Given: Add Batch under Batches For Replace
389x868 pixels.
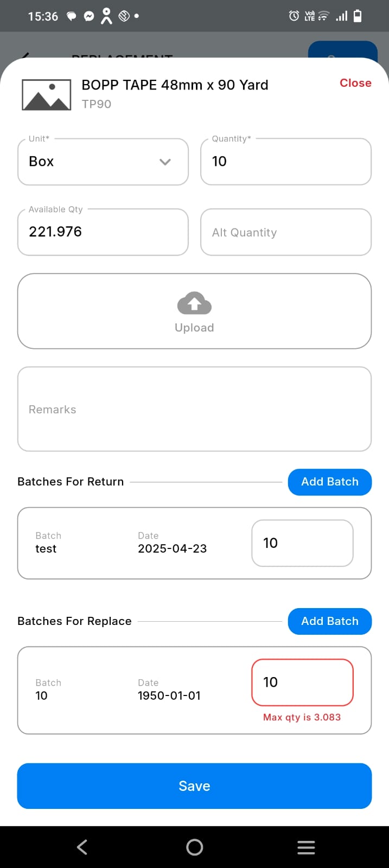Looking at the screenshot, I should click(x=329, y=621).
